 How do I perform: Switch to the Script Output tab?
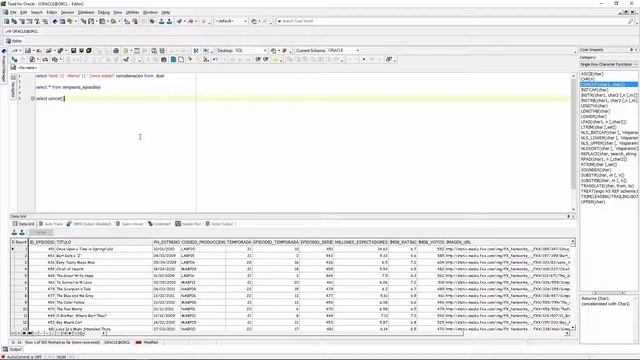click(219, 224)
